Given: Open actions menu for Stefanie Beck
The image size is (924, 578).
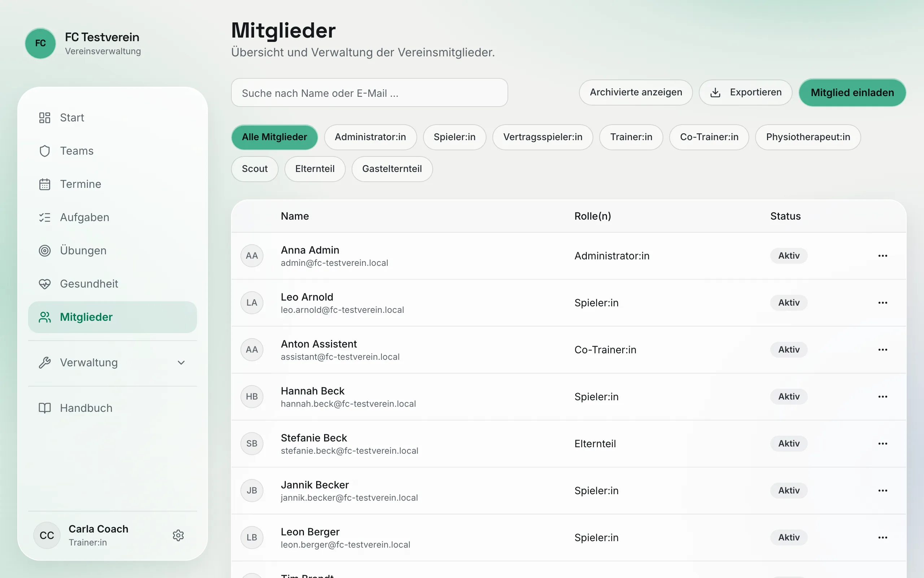Looking at the screenshot, I should click(883, 444).
